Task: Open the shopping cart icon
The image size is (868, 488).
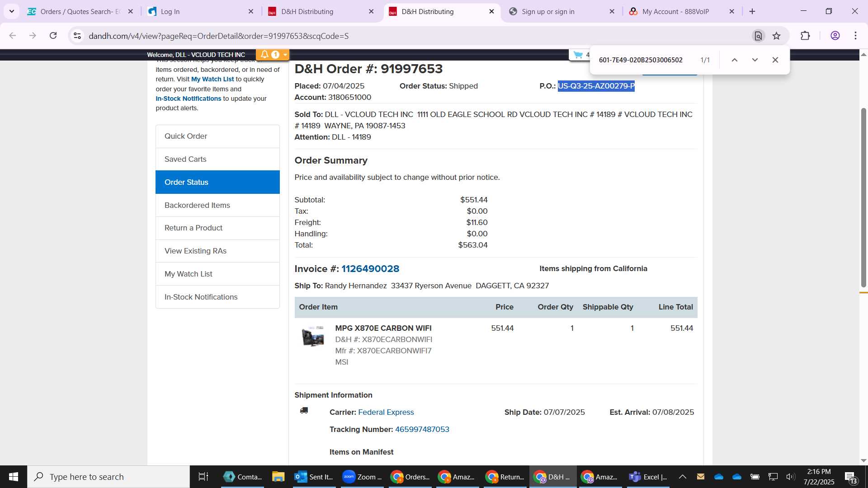Action: tap(578, 55)
